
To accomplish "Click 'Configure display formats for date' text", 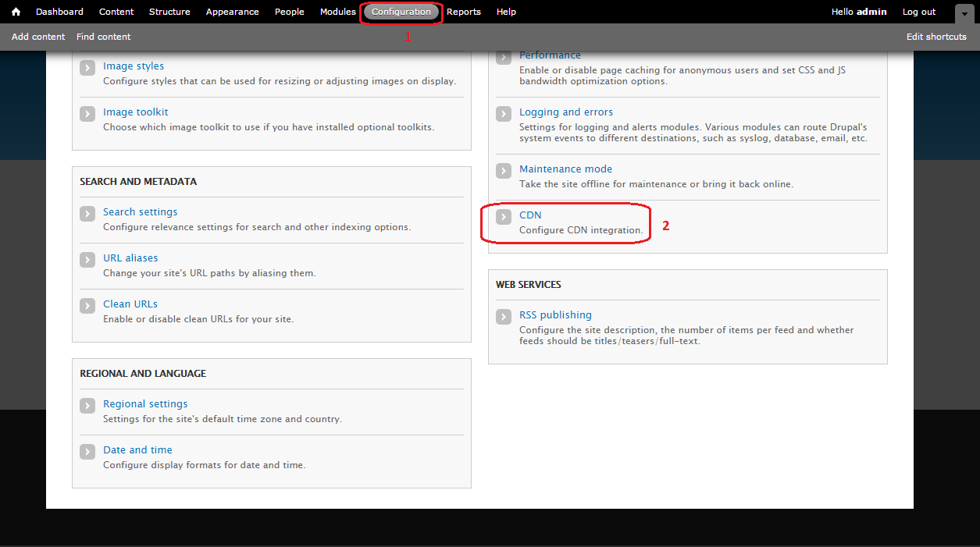I will coord(205,465).
